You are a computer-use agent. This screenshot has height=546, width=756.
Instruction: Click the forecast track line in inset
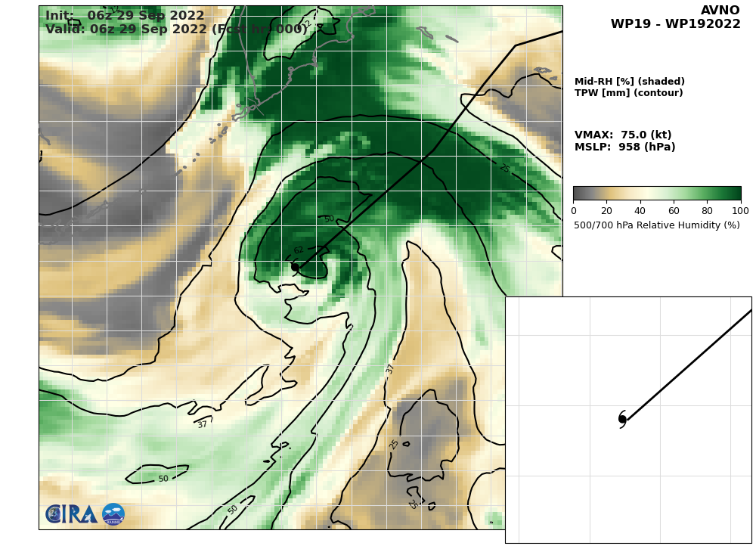tap(689, 365)
